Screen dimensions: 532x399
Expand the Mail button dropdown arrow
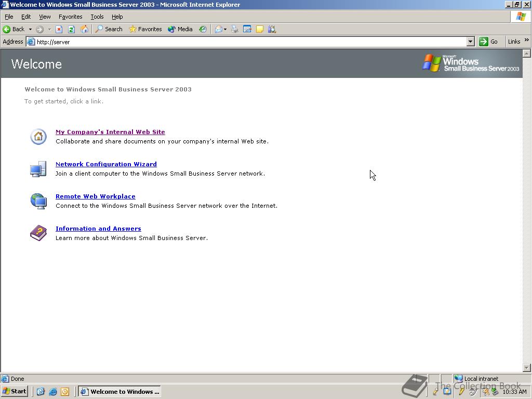coord(225,29)
